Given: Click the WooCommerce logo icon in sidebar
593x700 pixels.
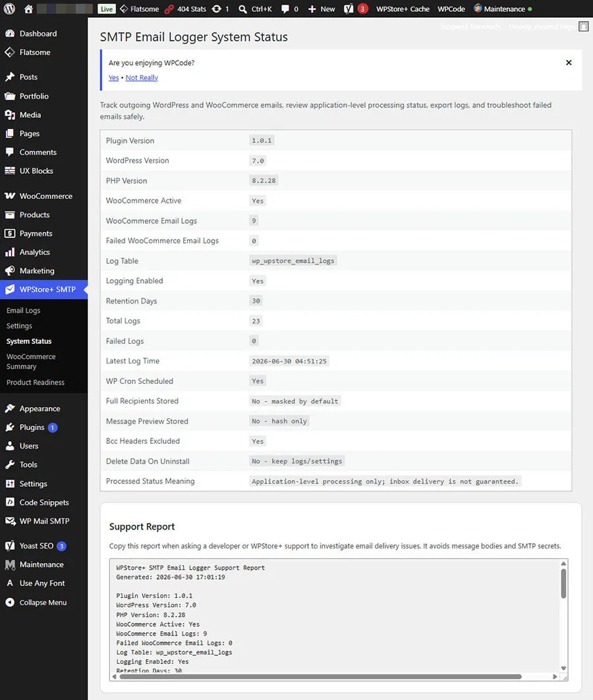Looking at the screenshot, I should tap(10, 196).
